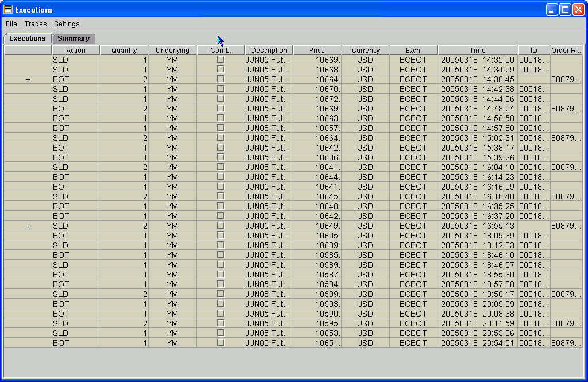Open the Settings menu
The image size is (588, 382).
click(67, 24)
